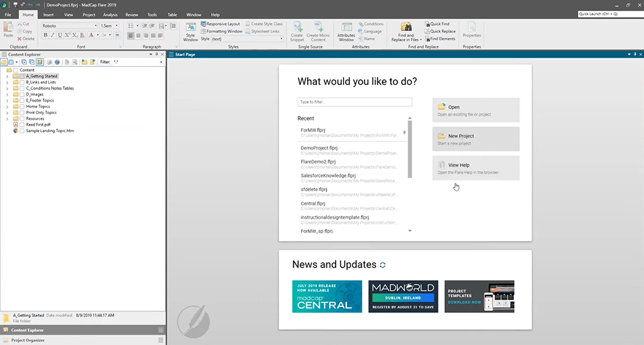Switch to the Project ribbon tab

pyautogui.click(x=89, y=15)
